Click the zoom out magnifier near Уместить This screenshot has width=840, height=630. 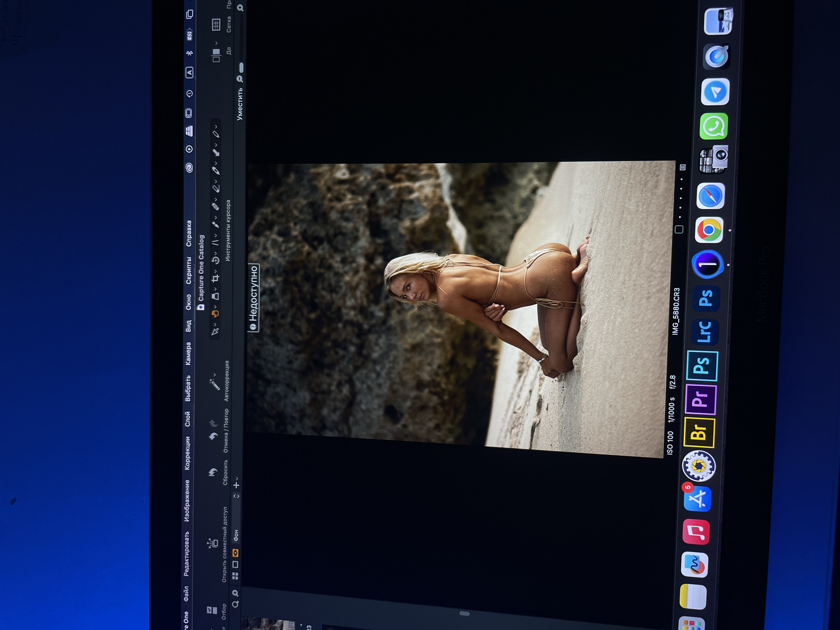click(240, 79)
